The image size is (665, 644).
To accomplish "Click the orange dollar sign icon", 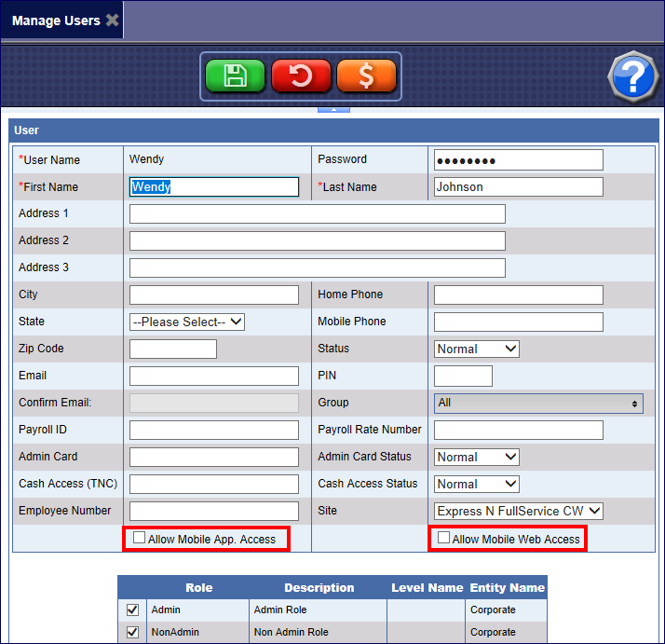I will pos(366,76).
